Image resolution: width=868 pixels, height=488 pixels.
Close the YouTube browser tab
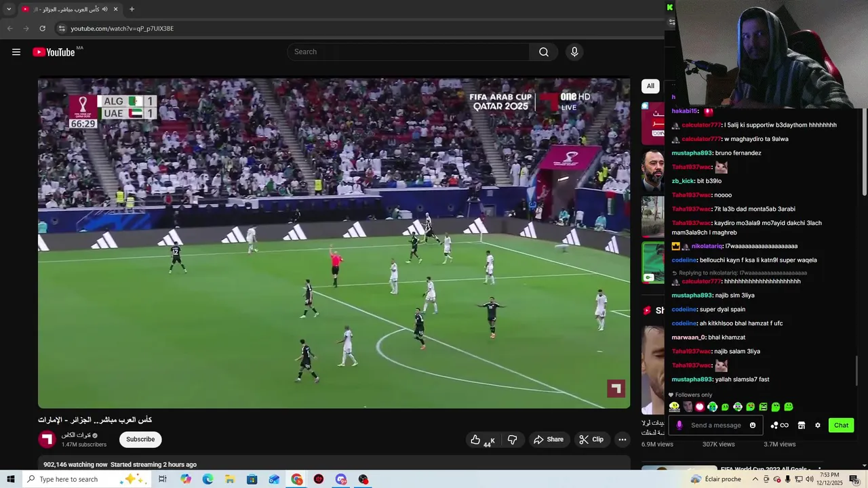point(115,9)
